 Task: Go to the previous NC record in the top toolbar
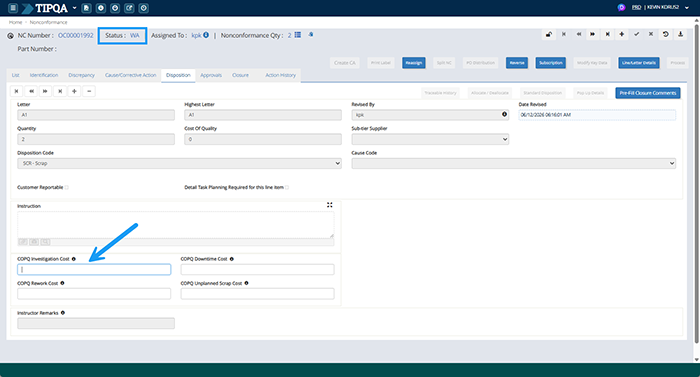(579, 34)
